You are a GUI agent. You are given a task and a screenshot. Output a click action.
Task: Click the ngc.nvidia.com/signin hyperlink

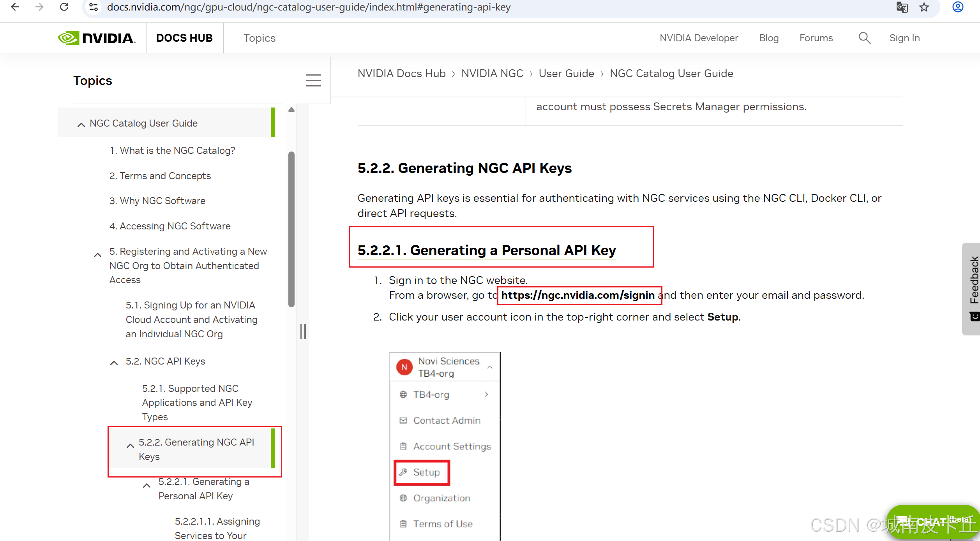[x=577, y=295]
